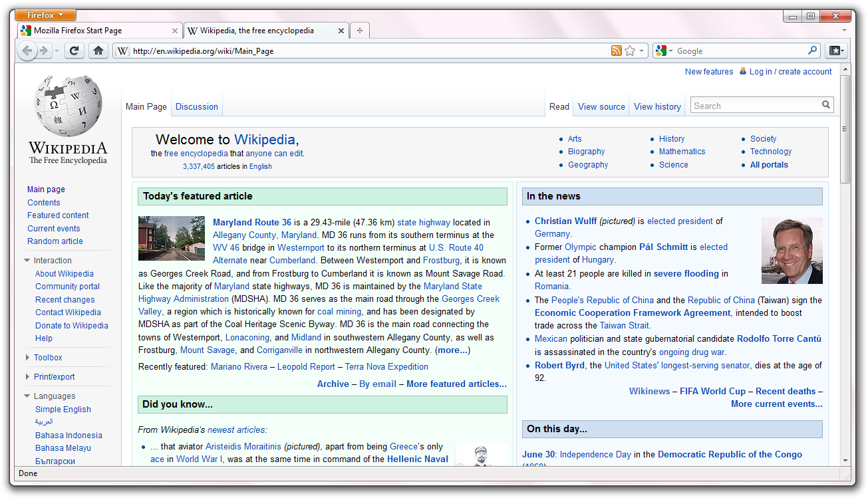Open the orange Firefox menu button
This screenshot has width=868, height=498.
point(45,15)
